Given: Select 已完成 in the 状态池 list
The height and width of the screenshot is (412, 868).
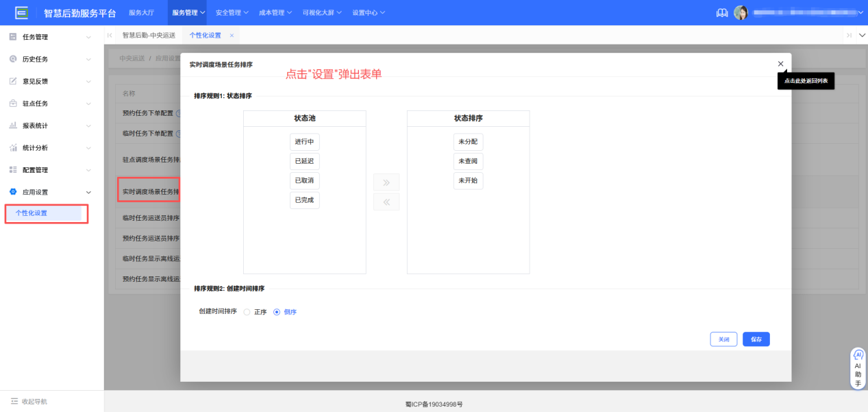Looking at the screenshot, I should click(304, 200).
